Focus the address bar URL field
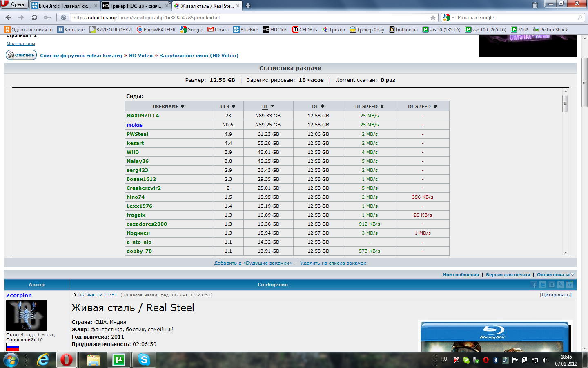 point(250,18)
